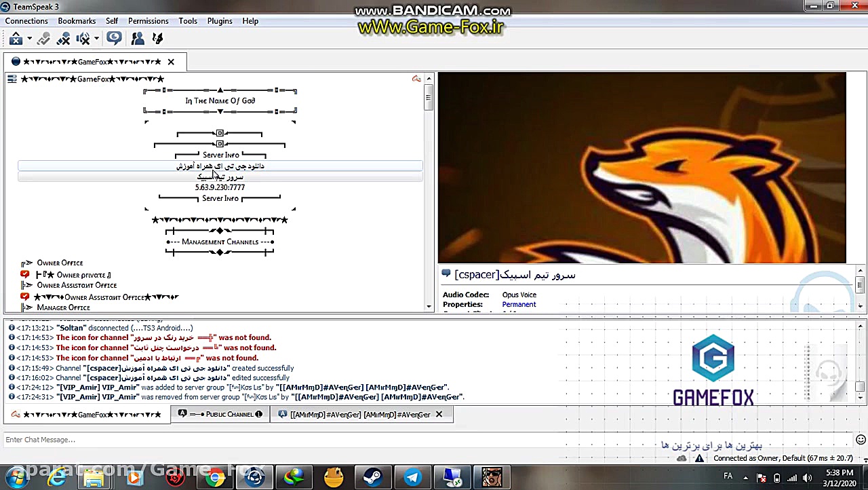Click the chat bubble toolbar icon
The height and width of the screenshot is (490, 868).
(x=114, y=39)
